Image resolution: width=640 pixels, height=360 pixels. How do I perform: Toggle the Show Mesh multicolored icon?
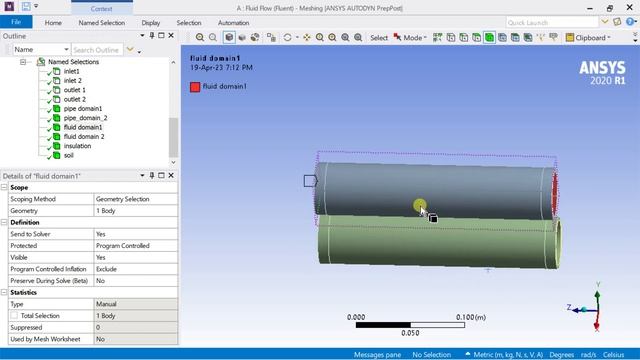(x=255, y=38)
